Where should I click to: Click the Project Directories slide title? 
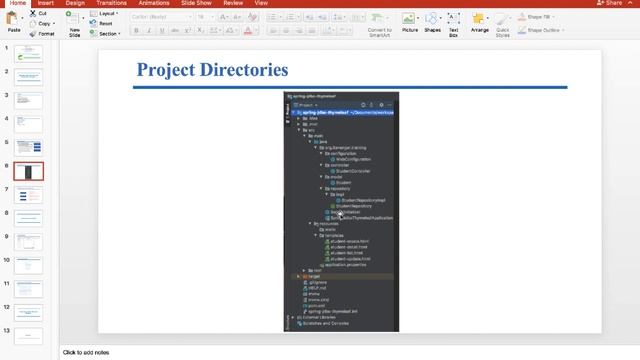212,70
